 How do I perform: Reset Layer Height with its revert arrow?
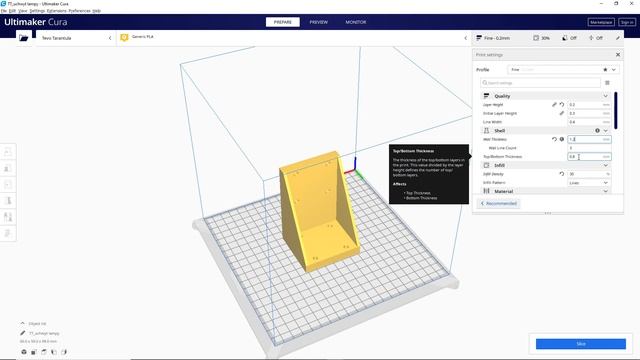[x=562, y=105]
